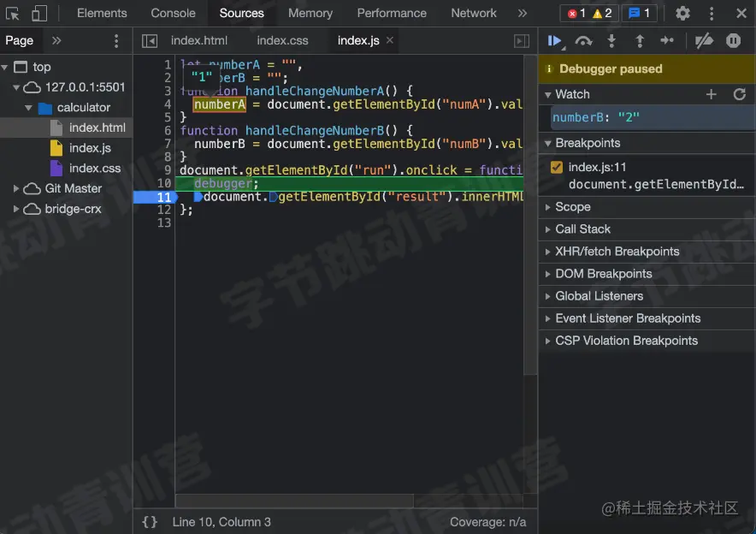
Task: Collapse the 127.0.0.1:5501 origin node
Action: click(x=16, y=88)
